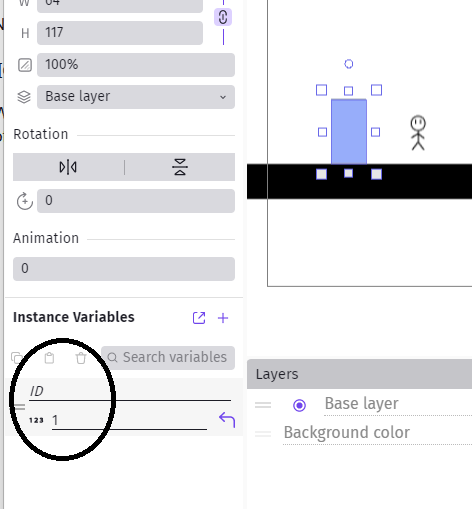Click the rotation angle field

tap(136, 201)
